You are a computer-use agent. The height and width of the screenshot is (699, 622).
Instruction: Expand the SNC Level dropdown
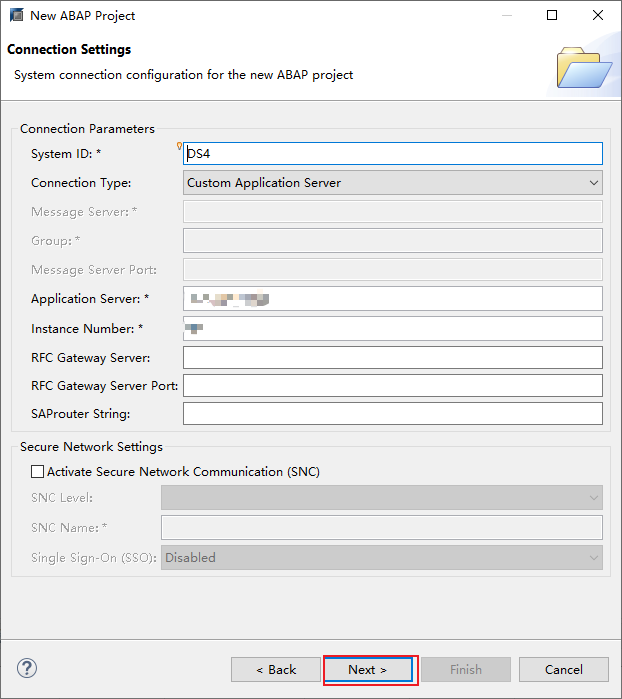pyautogui.click(x=382, y=497)
